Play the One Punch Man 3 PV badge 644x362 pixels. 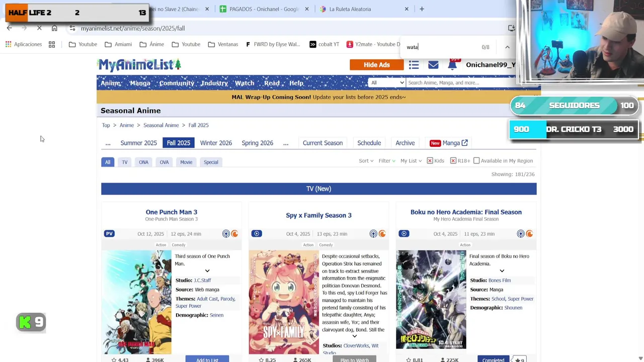109,234
